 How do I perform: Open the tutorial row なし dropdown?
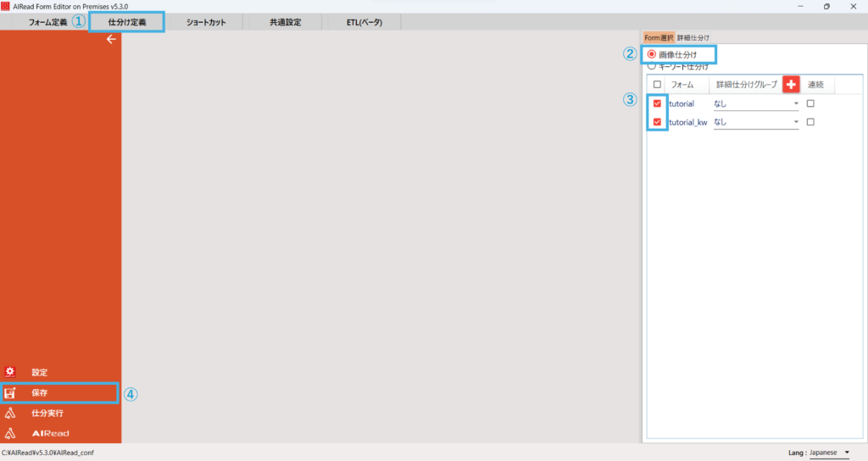point(756,103)
